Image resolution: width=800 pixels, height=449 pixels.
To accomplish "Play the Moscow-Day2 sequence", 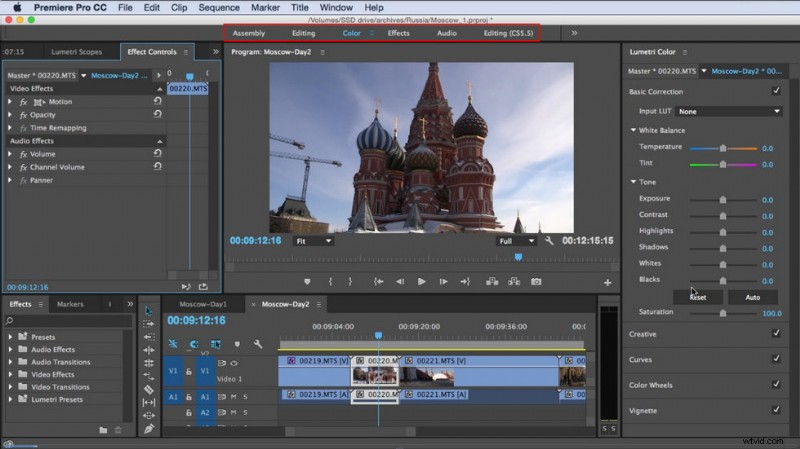I will coord(421,282).
